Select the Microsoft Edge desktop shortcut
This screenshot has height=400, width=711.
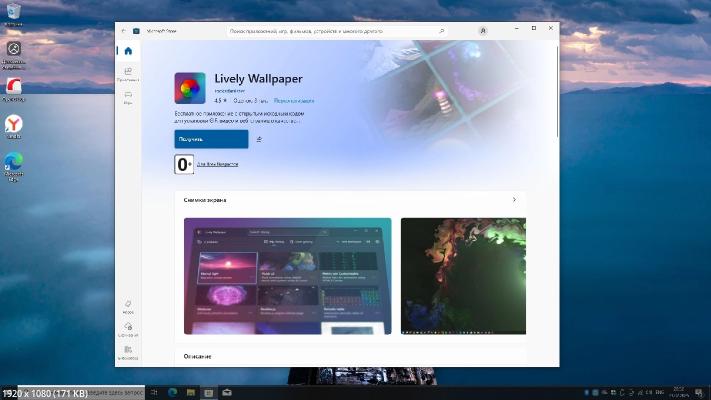point(14,167)
